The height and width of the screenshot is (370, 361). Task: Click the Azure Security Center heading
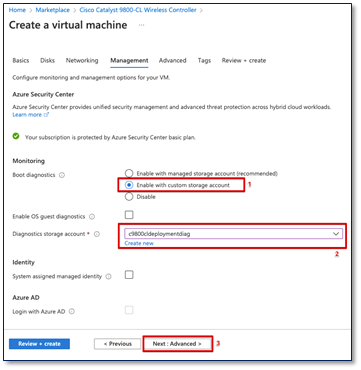(43, 94)
